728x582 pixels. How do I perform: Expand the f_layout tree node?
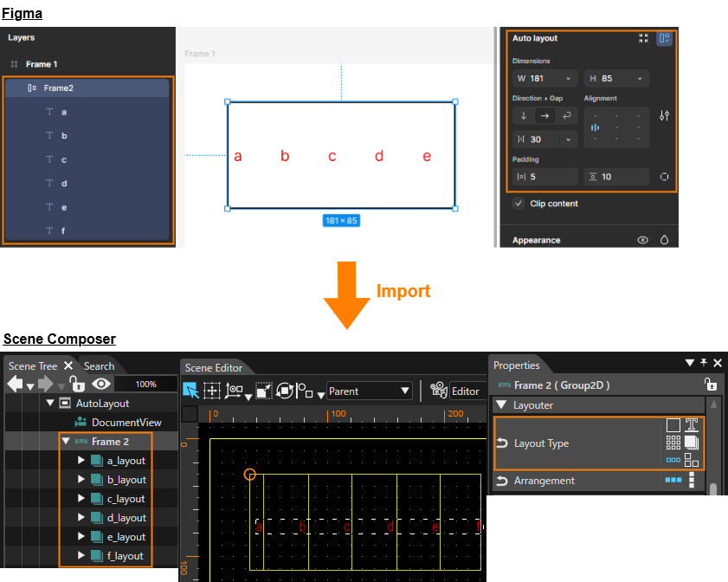(81, 555)
